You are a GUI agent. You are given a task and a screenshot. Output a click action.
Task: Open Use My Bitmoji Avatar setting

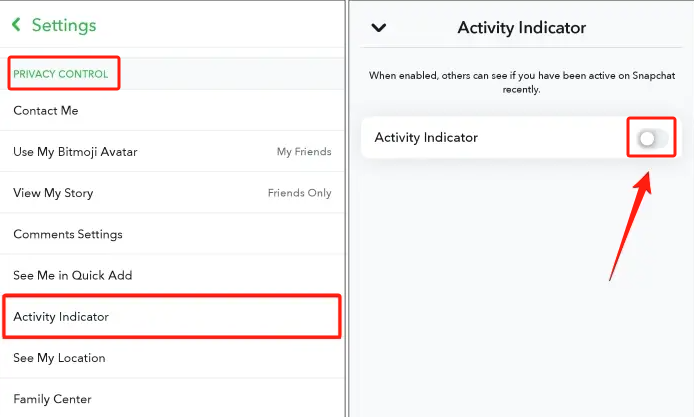tap(75, 152)
